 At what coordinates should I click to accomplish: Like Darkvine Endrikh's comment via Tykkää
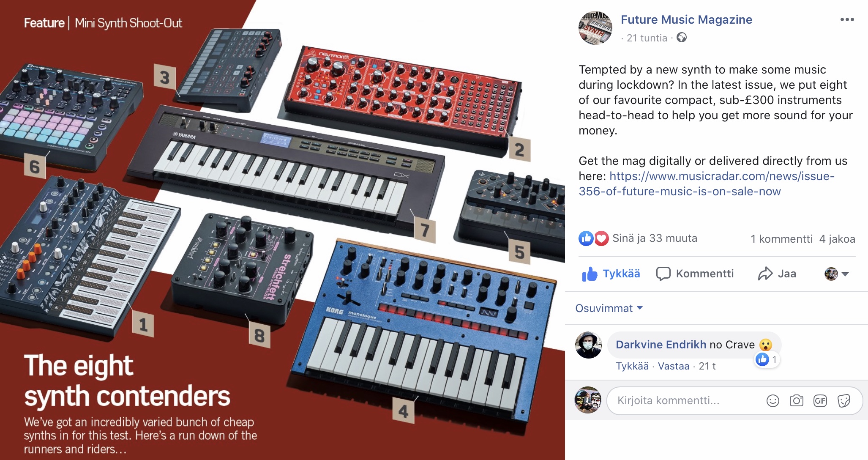[632, 366]
